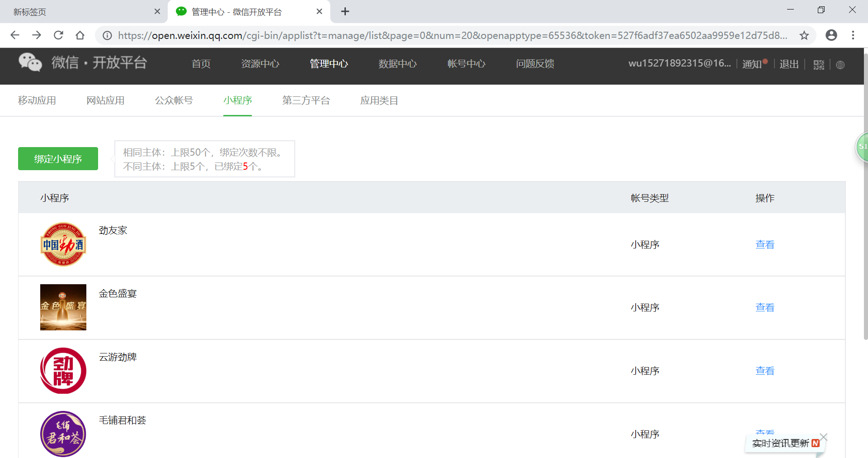Close the 管理中心 - 微信开放平台 tab
Image resolution: width=868 pixels, height=458 pixels.
320,12
